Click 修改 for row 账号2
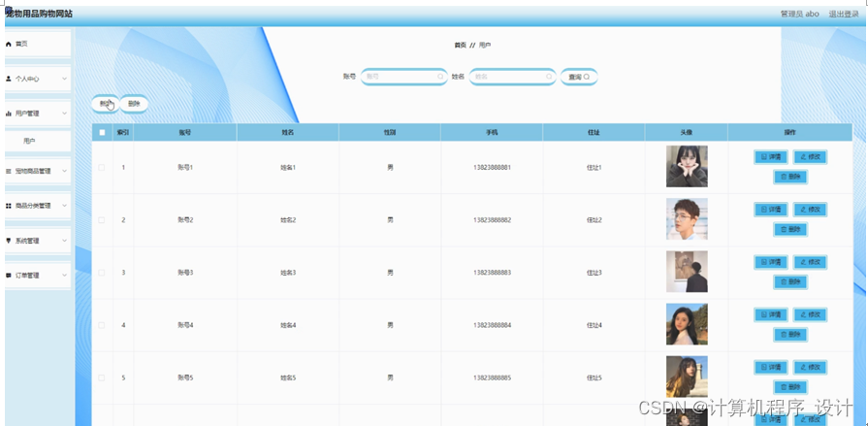Image resolution: width=868 pixels, height=426 pixels. pos(811,210)
